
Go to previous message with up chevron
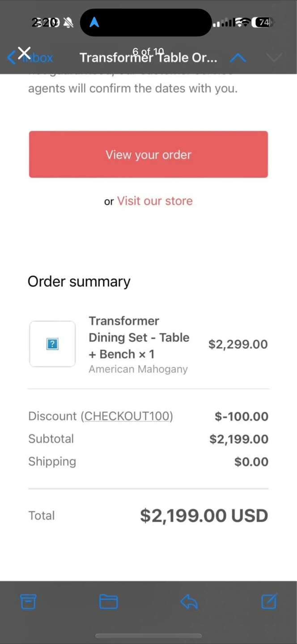238,58
